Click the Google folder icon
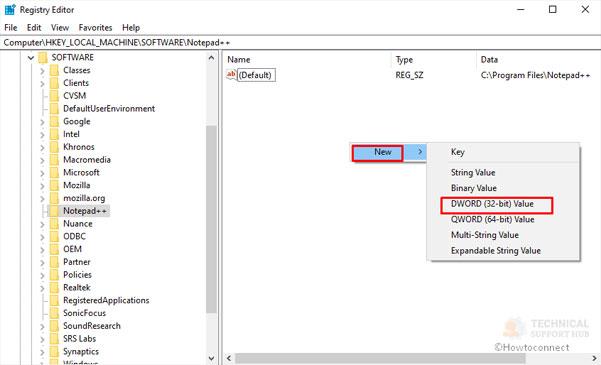This screenshot has height=365, width=601. (54, 121)
